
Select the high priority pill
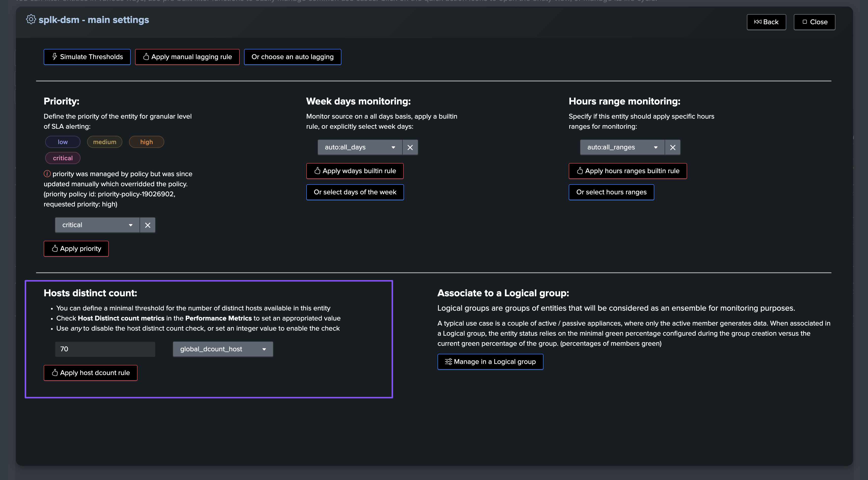pyautogui.click(x=146, y=142)
